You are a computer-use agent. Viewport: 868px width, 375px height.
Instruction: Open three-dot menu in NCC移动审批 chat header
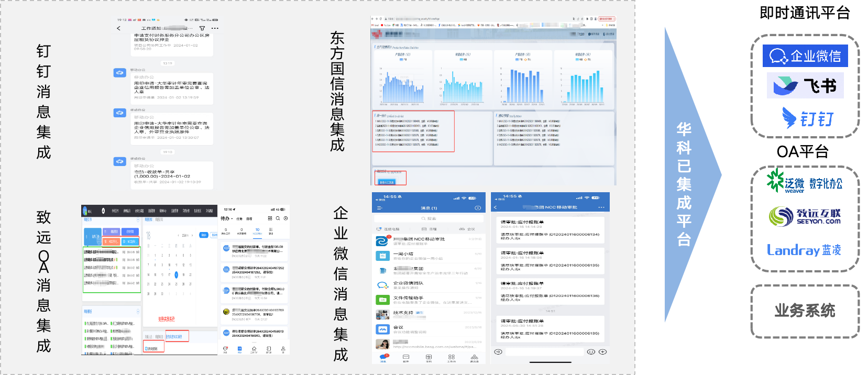[601, 207]
